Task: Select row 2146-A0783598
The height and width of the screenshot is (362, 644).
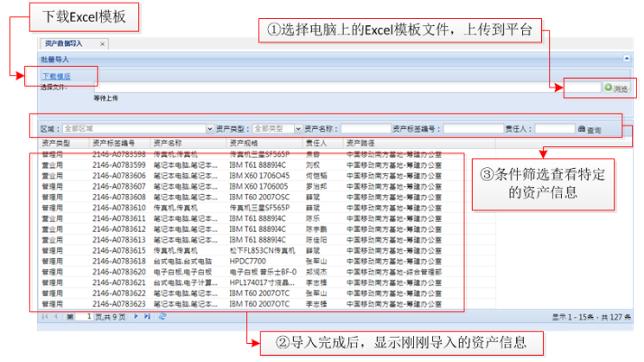Action: (x=267, y=154)
